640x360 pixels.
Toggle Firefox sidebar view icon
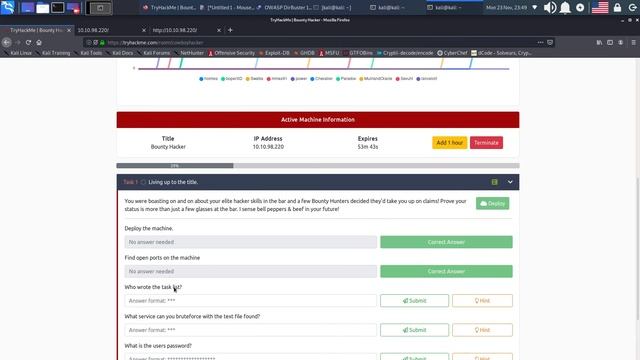610,42
